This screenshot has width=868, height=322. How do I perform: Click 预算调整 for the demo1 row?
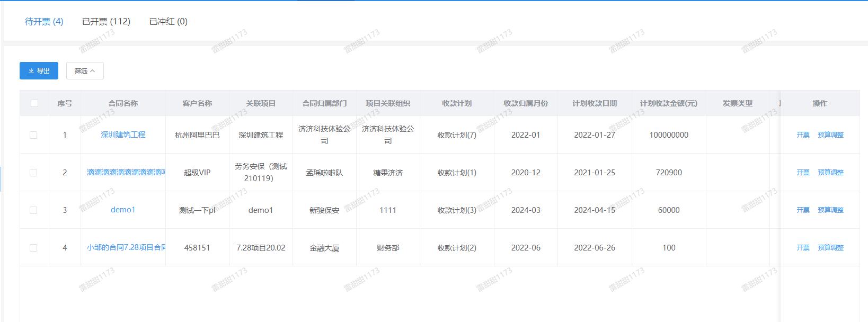pyautogui.click(x=830, y=210)
